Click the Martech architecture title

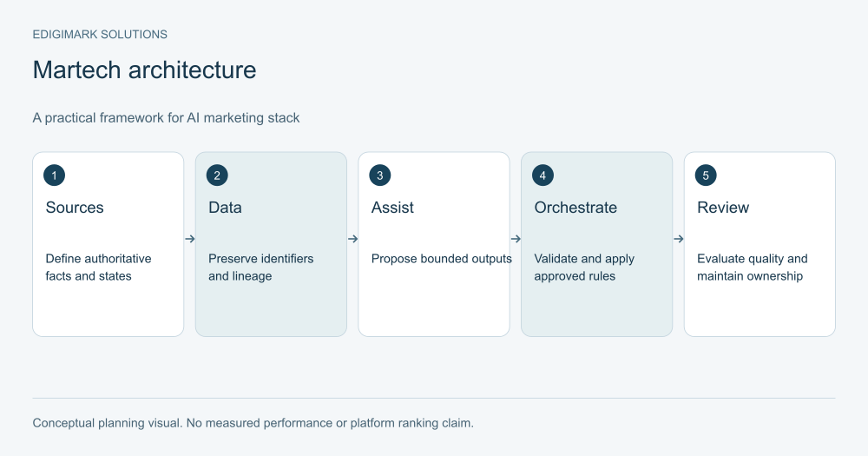click(144, 69)
